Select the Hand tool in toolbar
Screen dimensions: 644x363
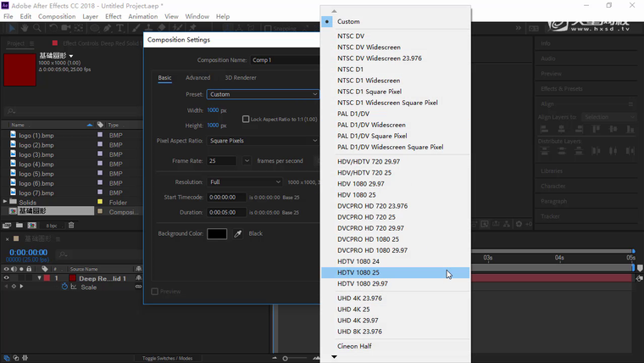[x=26, y=29]
